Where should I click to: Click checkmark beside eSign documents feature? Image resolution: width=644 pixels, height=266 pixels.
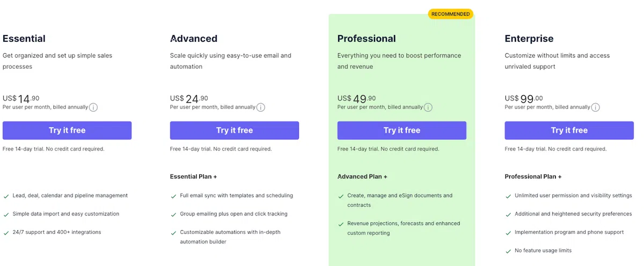pos(341,196)
